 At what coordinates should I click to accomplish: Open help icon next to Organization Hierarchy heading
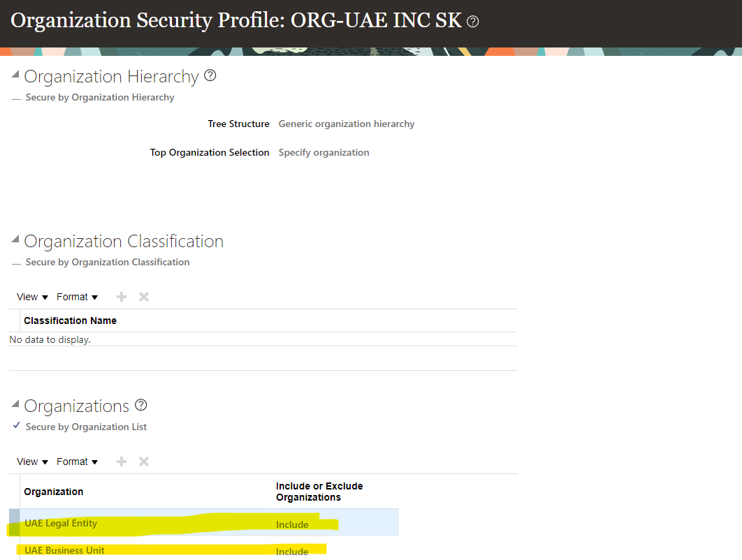point(210,75)
